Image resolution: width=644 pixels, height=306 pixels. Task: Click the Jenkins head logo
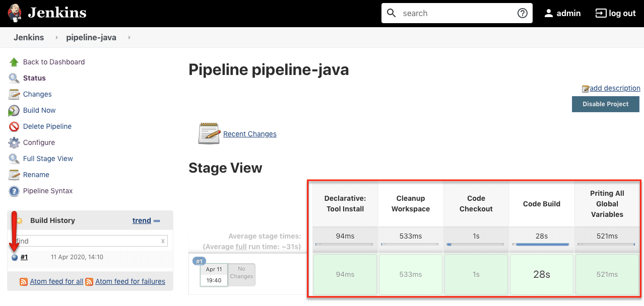[14, 13]
